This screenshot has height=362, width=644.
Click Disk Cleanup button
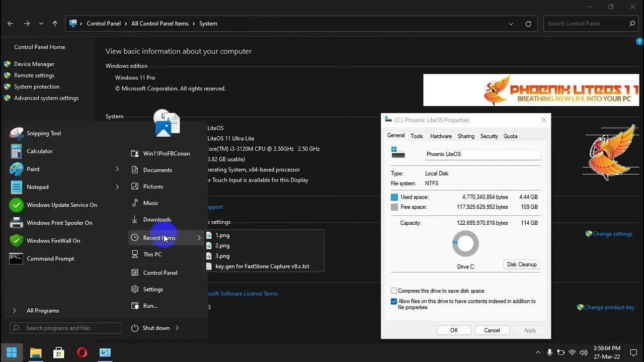(x=522, y=264)
